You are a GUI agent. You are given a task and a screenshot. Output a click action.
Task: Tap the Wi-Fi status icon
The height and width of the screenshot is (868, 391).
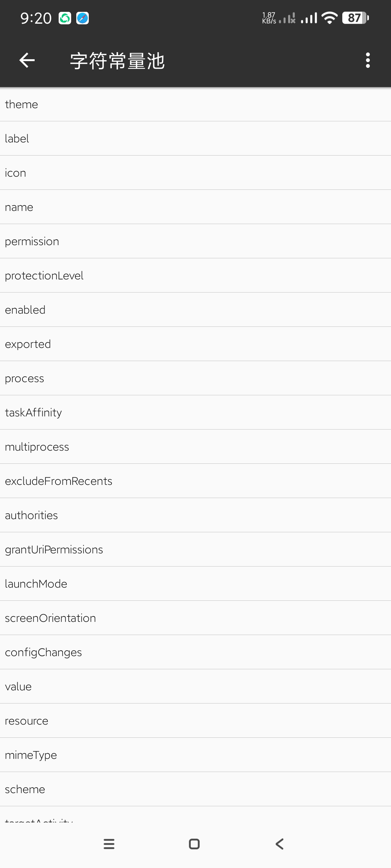(329, 18)
